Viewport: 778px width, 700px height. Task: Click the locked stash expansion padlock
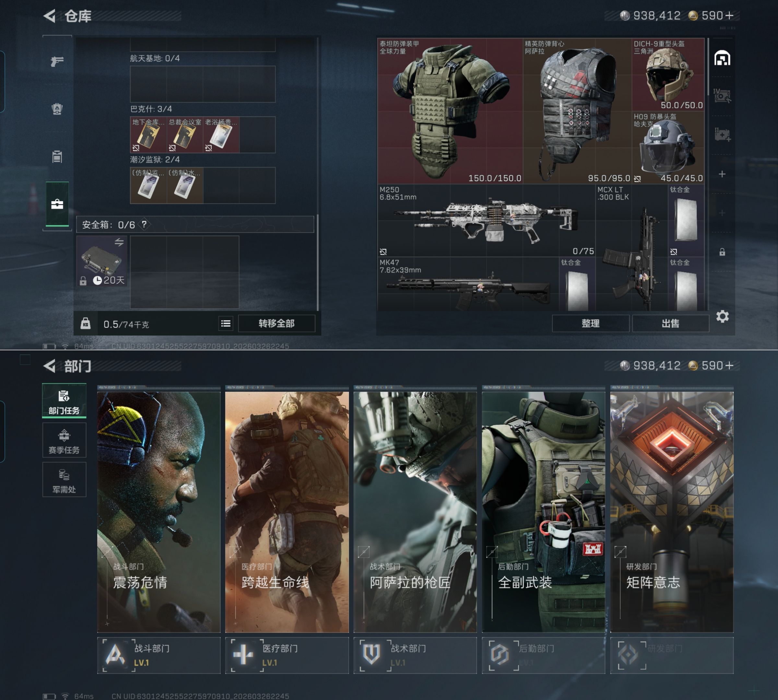[x=722, y=252]
